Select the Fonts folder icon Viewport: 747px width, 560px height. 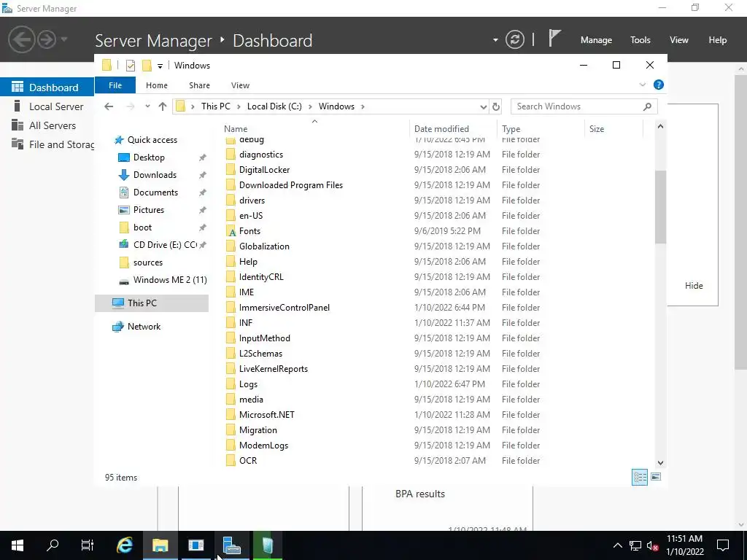pyautogui.click(x=231, y=231)
